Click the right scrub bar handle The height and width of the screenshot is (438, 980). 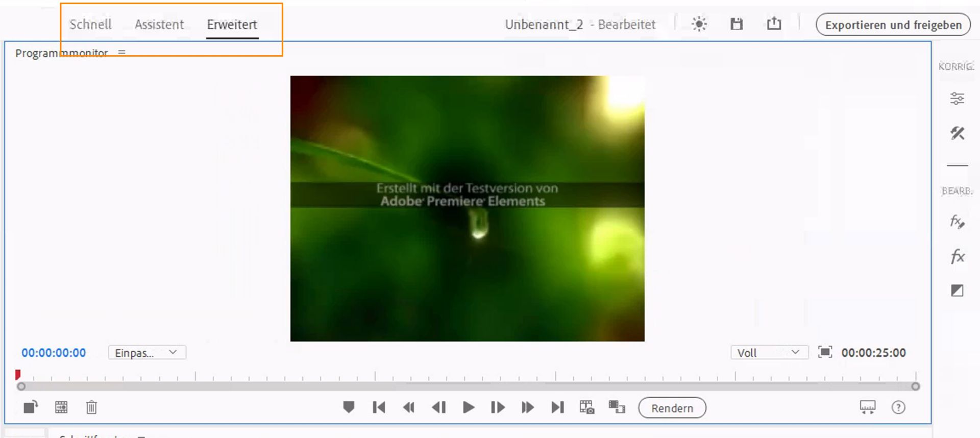pyautogui.click(x=915, y=387)
